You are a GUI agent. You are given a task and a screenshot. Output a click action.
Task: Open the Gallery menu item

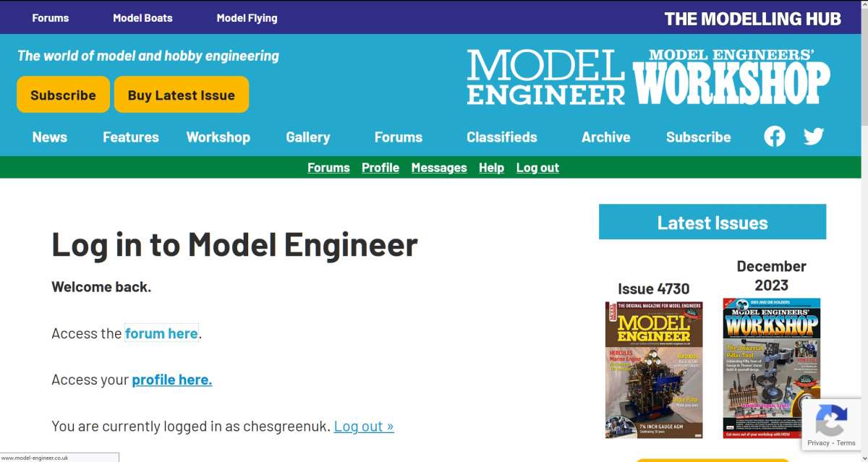308,137
